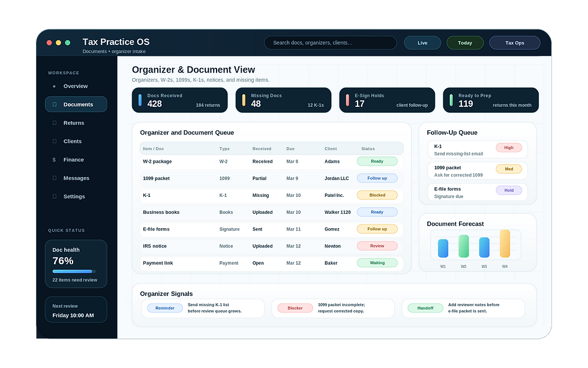Screen dimensions: 588x368
Task: Click the Med badge on 1099 packet
Action: [x=509, y=169]
